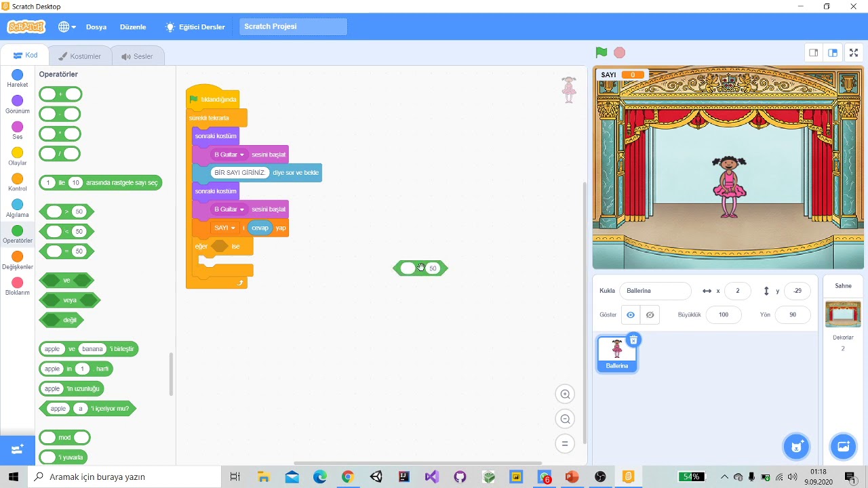The height and width of the screenshot is (488, 868).
Task: Click the subtraction operator block
Action: click(60, 114)
